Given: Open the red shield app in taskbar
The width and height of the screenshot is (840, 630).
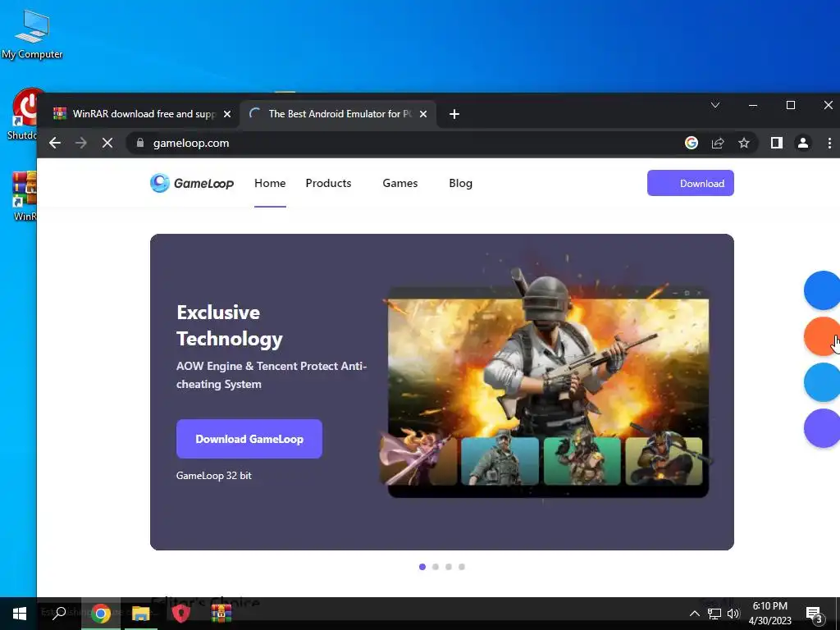Looking at the screenshot, I should click(x=181, y=614).
